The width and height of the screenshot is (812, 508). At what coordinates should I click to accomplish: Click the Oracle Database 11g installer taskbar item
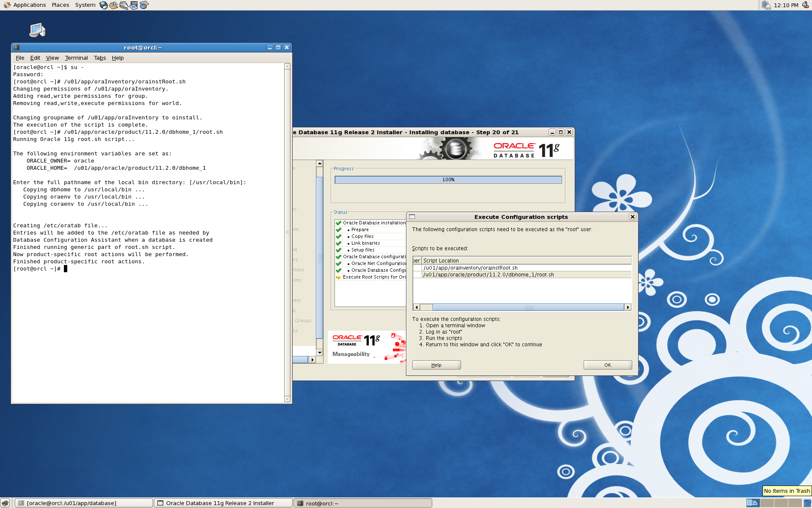point(224,502)
